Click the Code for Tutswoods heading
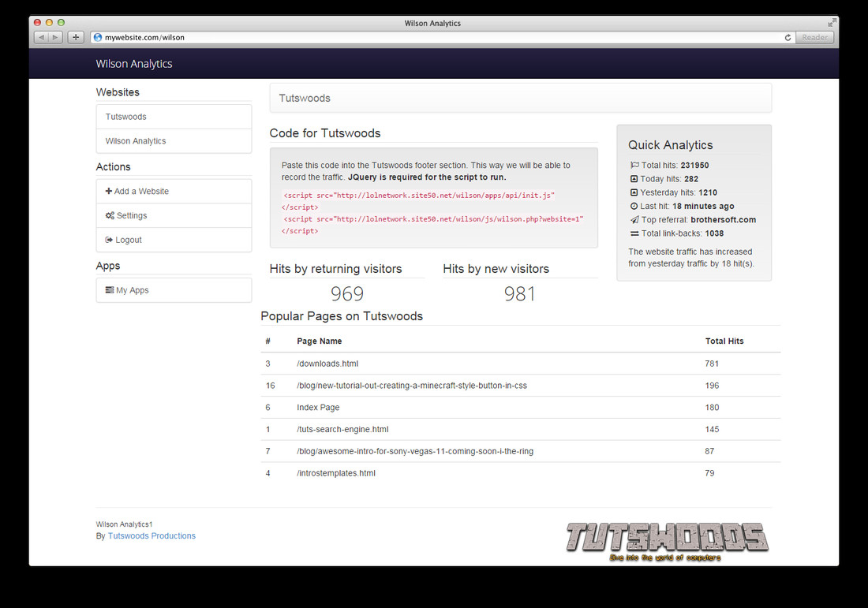The width and height of the screenshot is (868, 608). [325, 133]
